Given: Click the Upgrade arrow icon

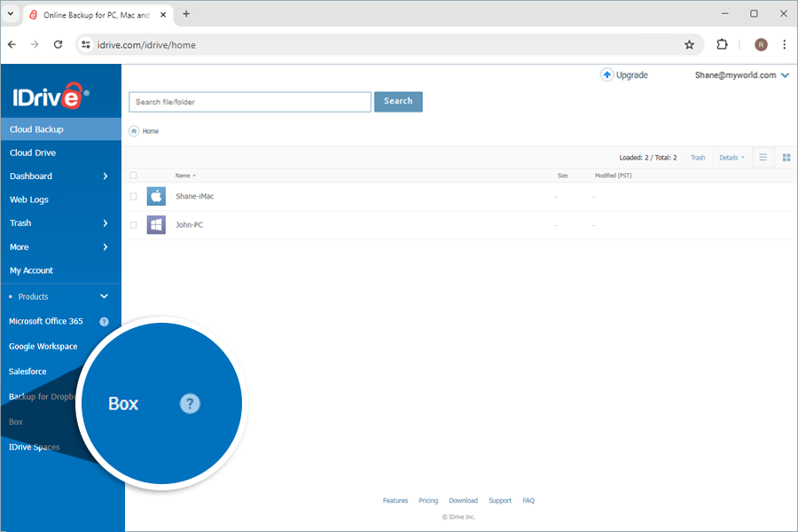Looking at the screenshot, I should [x=606, y=75].
